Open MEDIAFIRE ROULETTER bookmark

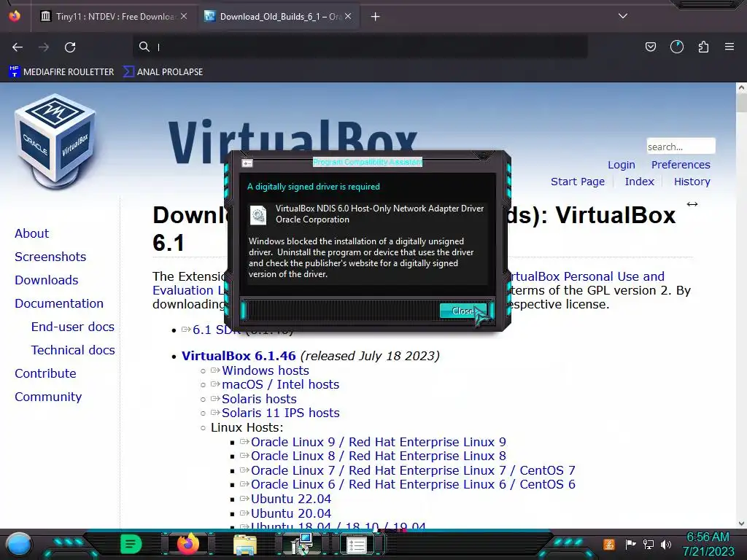62,72
